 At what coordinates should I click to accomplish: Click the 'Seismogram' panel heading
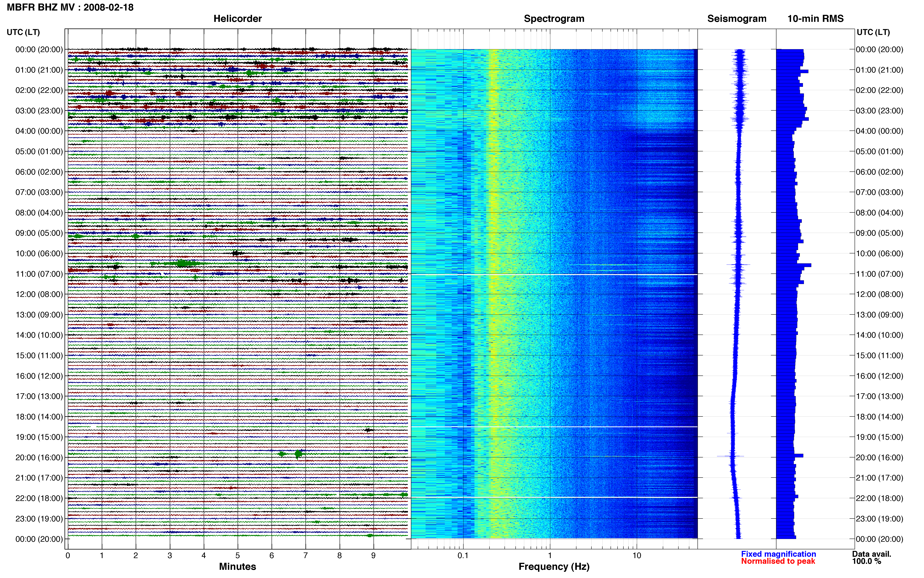(x=737, y=19)
